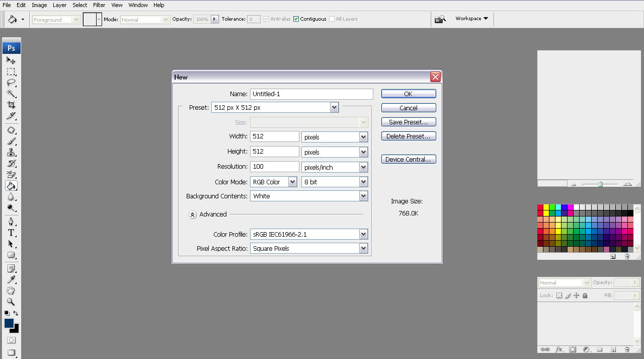Open Pixel Aspect Ratio dropdown
The width and height of the screenshot is (644, 359).
363,248
